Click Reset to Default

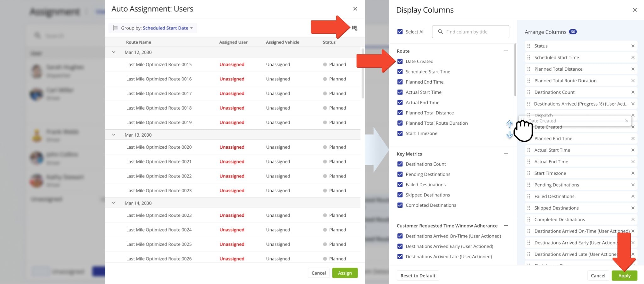tap(418, 276)
